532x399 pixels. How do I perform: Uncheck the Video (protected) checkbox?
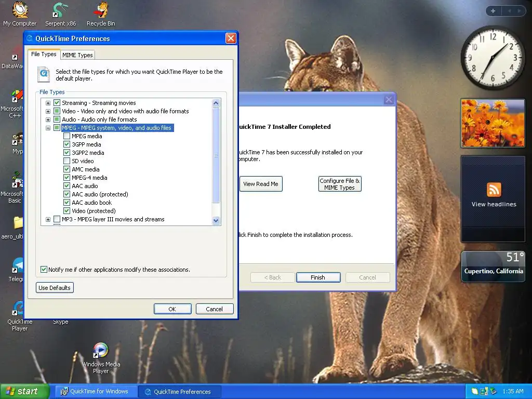(x=67, y=211)
